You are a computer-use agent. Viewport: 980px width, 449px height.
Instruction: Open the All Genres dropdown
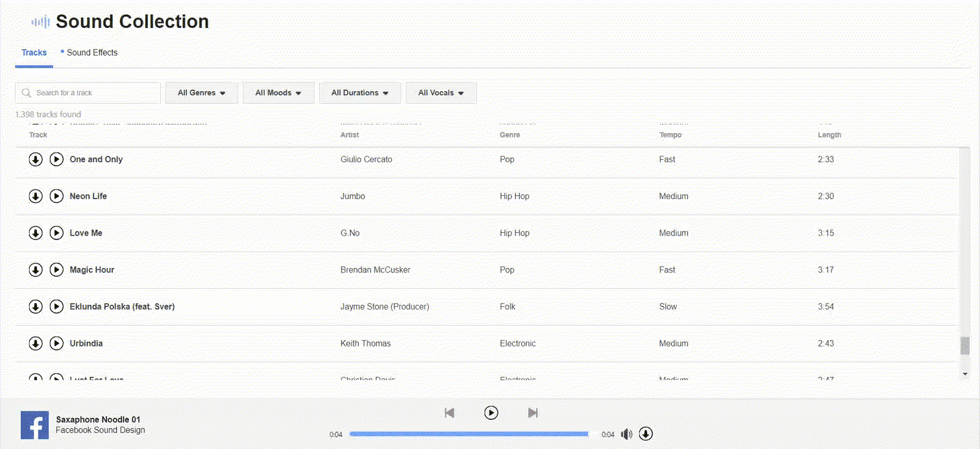click(202, 93)
